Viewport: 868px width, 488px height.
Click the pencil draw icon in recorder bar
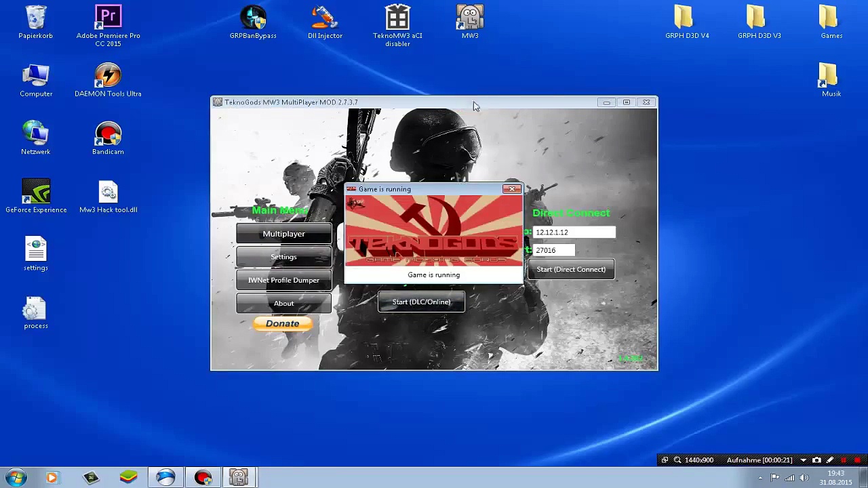pos(830,460)
